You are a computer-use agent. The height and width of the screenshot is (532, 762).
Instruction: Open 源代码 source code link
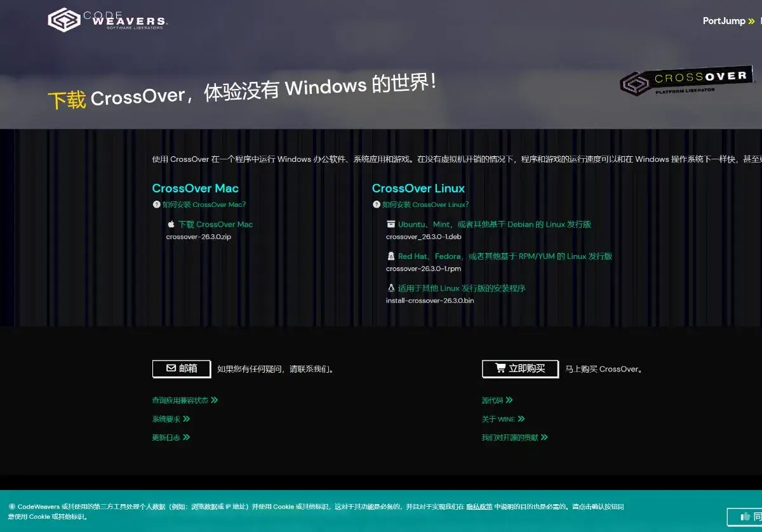tap(497, 401)
